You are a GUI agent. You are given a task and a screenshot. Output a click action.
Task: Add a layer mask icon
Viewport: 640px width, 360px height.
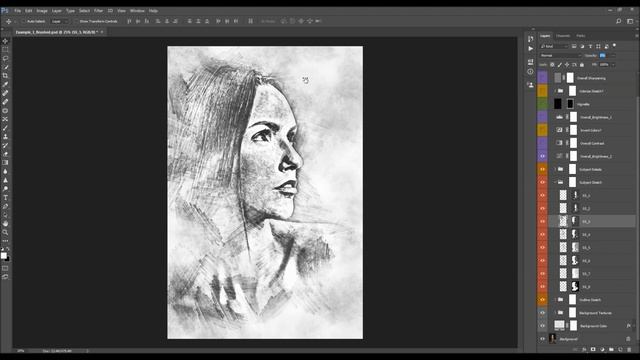click(x=593, y=350)
